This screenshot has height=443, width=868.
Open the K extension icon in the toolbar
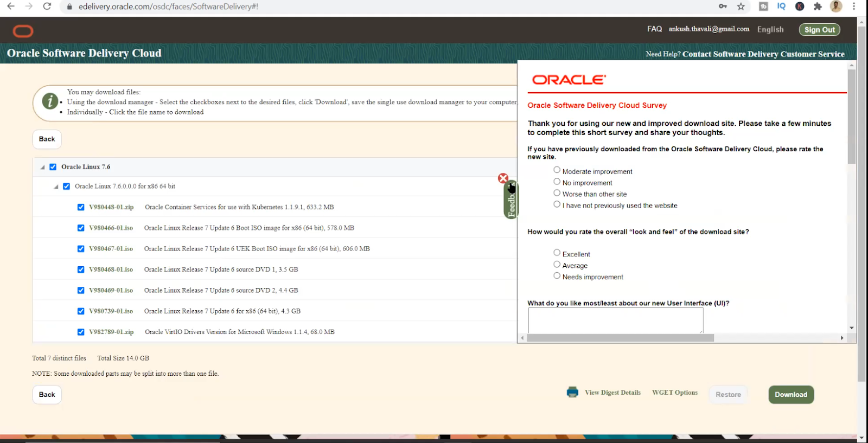[800, 7]
